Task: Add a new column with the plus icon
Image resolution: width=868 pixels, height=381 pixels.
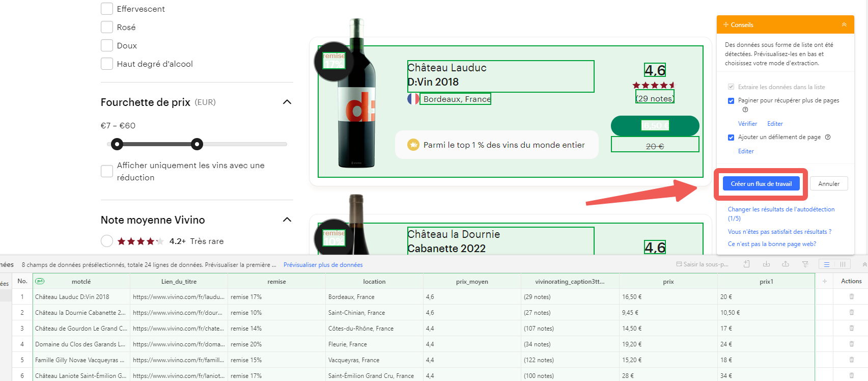Action: click(x=824, y=281)
